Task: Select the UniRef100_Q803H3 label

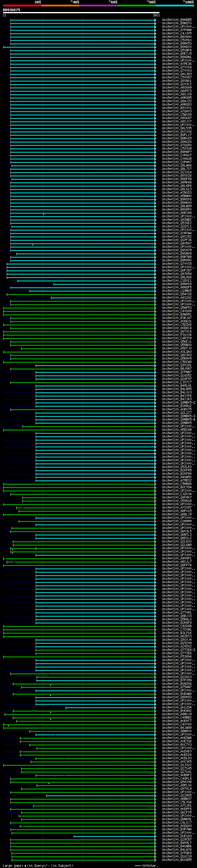Action: pyautogui.click(x=177, y=355)
